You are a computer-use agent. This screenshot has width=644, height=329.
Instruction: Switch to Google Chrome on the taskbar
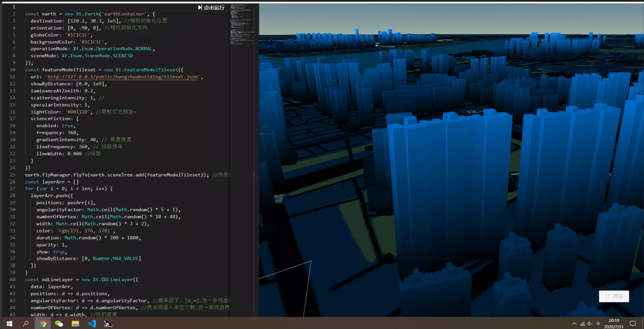click(43, 324)
